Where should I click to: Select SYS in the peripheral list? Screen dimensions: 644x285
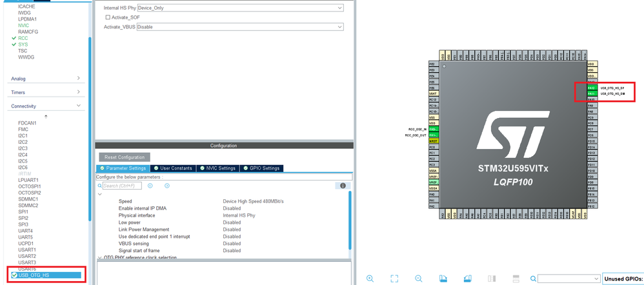[x=23, y=44]
